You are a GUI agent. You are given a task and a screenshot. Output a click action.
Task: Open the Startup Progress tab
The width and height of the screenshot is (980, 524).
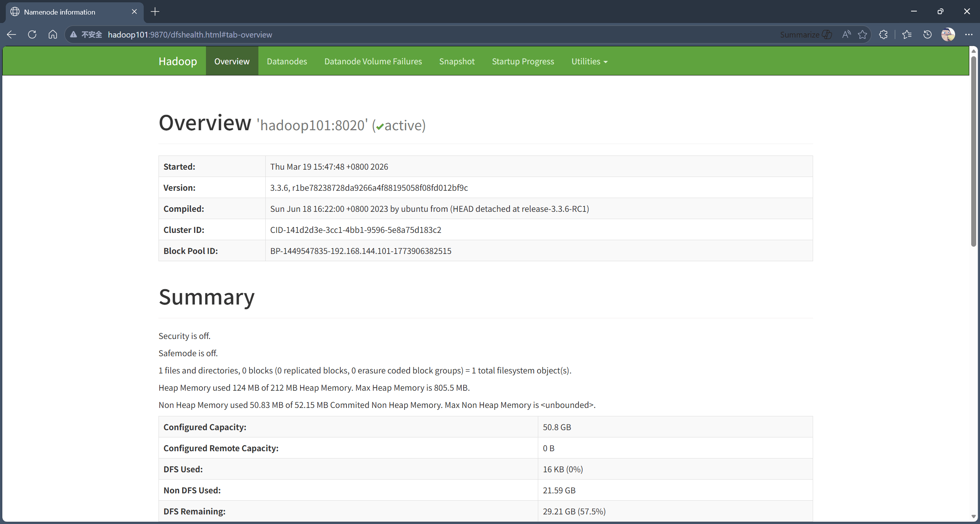(x=523, y=61)
